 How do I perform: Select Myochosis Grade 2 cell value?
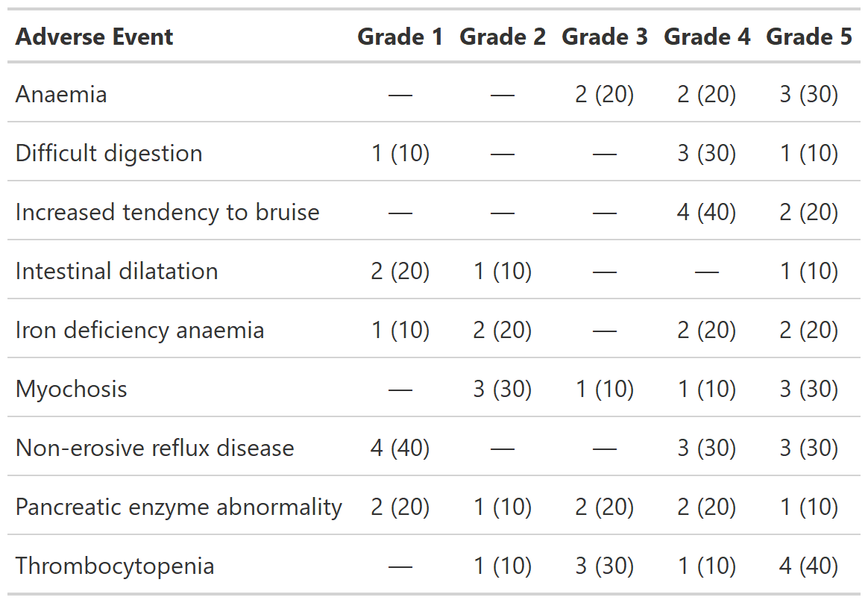pos(503,389)
